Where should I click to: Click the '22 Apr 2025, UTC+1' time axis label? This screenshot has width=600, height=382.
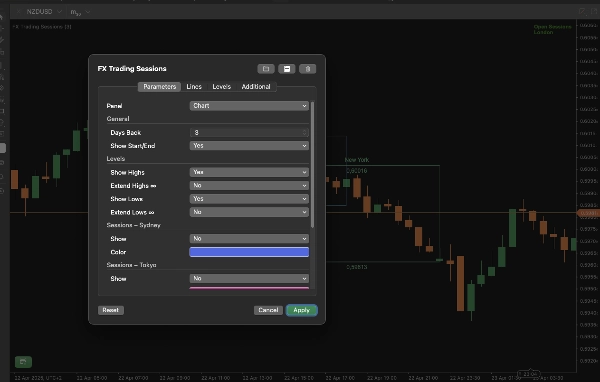click(x=38, y=378)
